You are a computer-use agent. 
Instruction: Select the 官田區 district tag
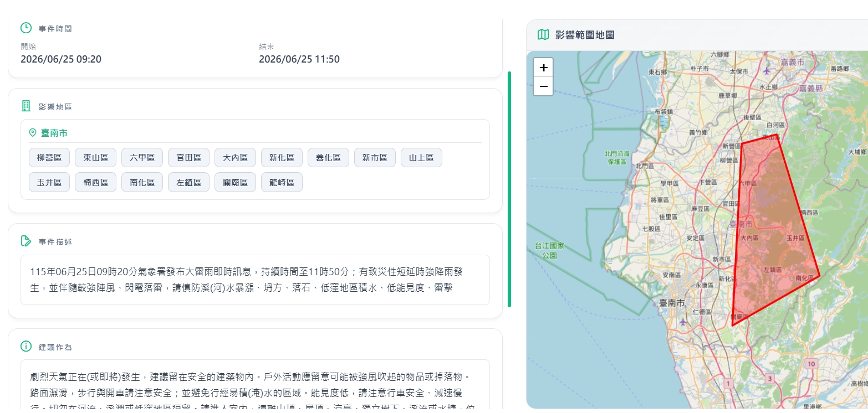[189, 158]
